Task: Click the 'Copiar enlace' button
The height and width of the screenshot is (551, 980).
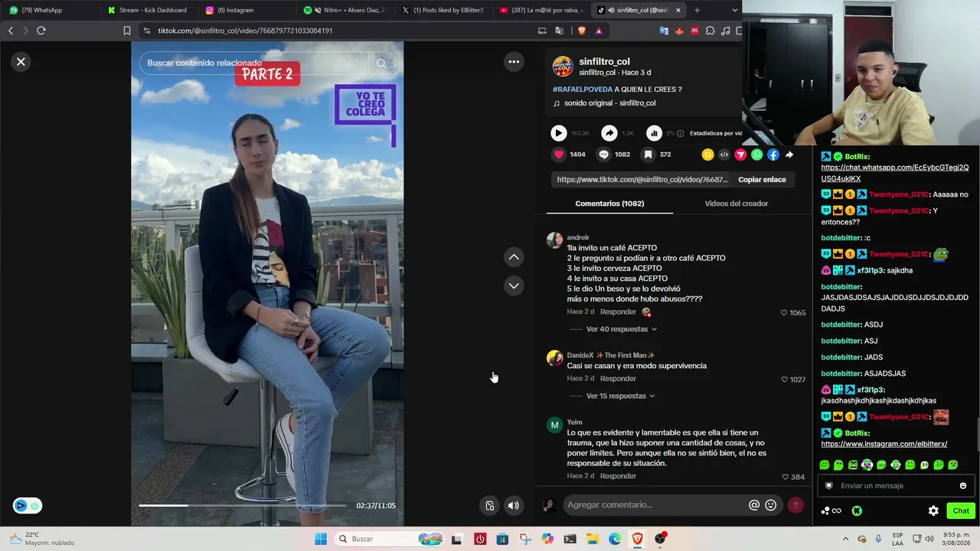Action: click(x=762, y=180)
